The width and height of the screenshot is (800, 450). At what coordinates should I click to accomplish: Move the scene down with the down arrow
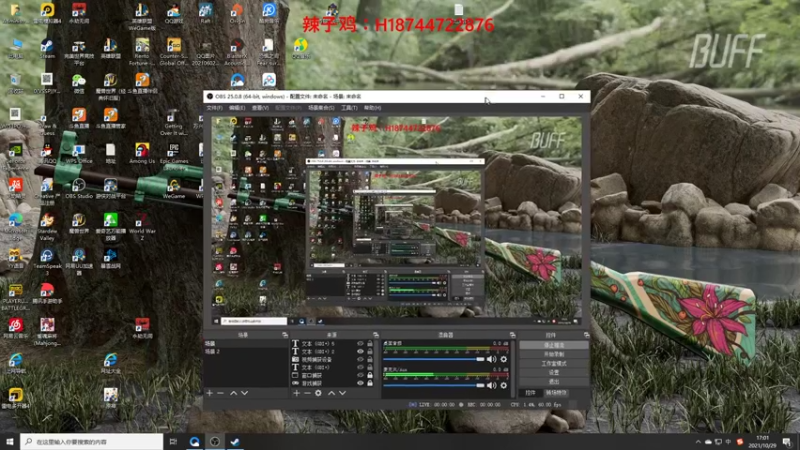pos(244,393)
